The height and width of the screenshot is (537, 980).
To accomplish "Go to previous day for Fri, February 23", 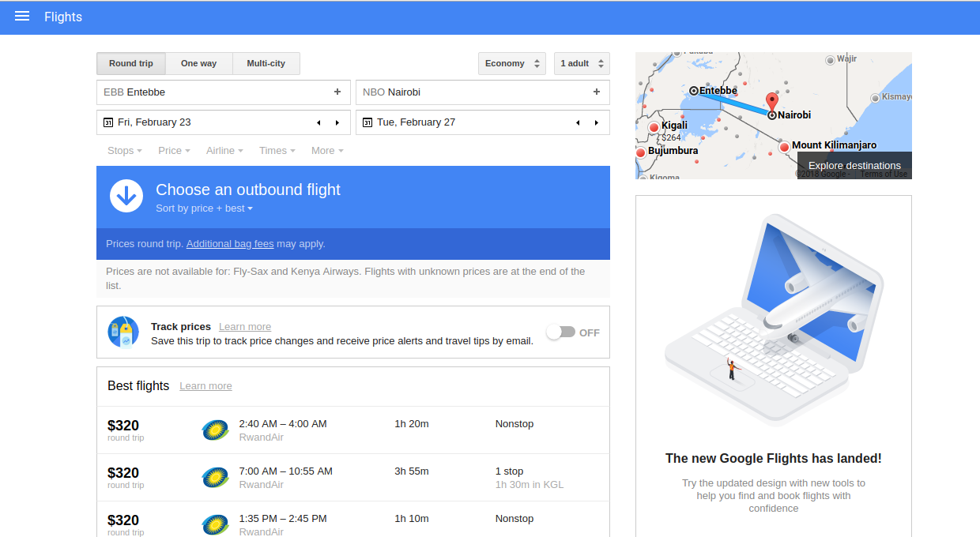I will (x=318, y=122).
